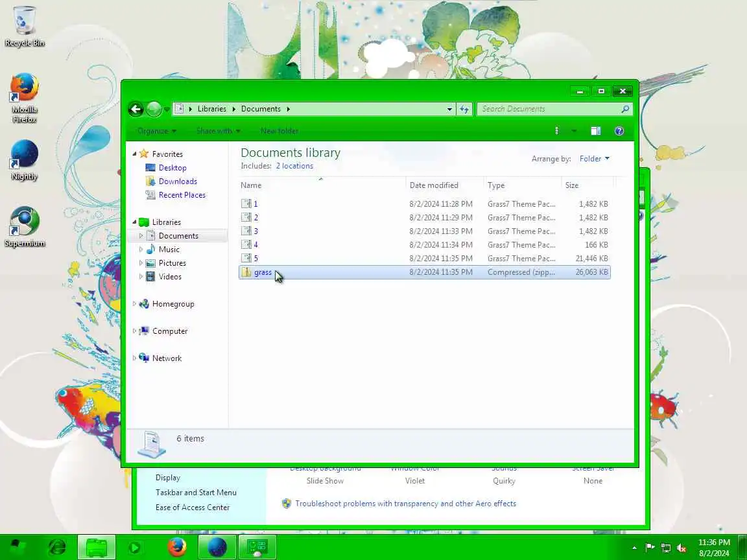Select the Music library
Image resolution: width=747 pixels, height=560 pixels.
[x=169, y=250]
